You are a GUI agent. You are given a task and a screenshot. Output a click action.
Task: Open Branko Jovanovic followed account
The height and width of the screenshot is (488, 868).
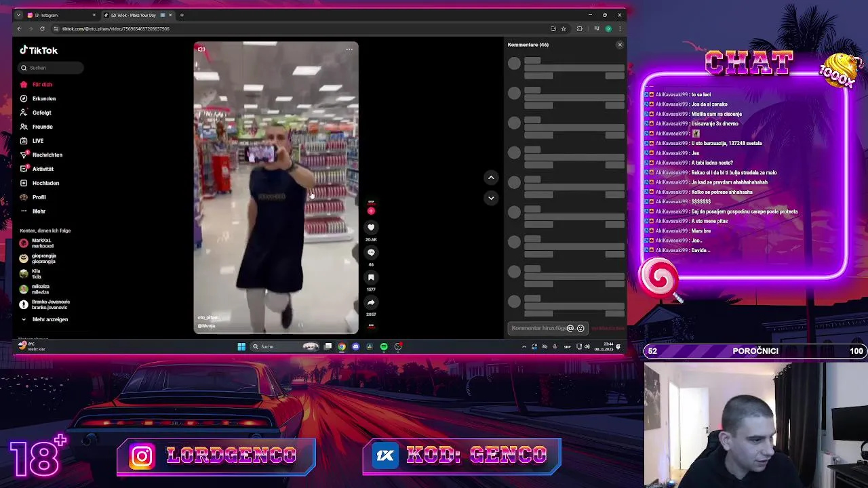point(50,304)
